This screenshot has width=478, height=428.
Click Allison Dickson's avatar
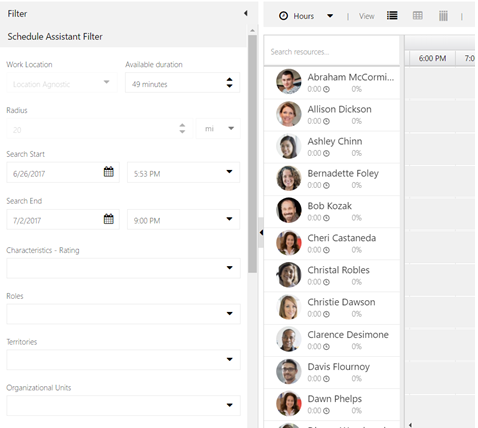tap(289, 114)
